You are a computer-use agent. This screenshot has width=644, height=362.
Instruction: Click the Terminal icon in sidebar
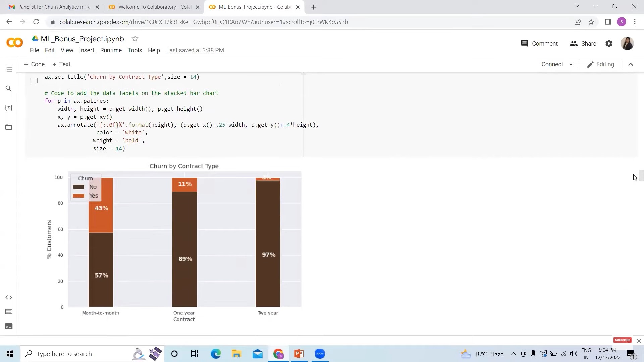pos(8,326)
